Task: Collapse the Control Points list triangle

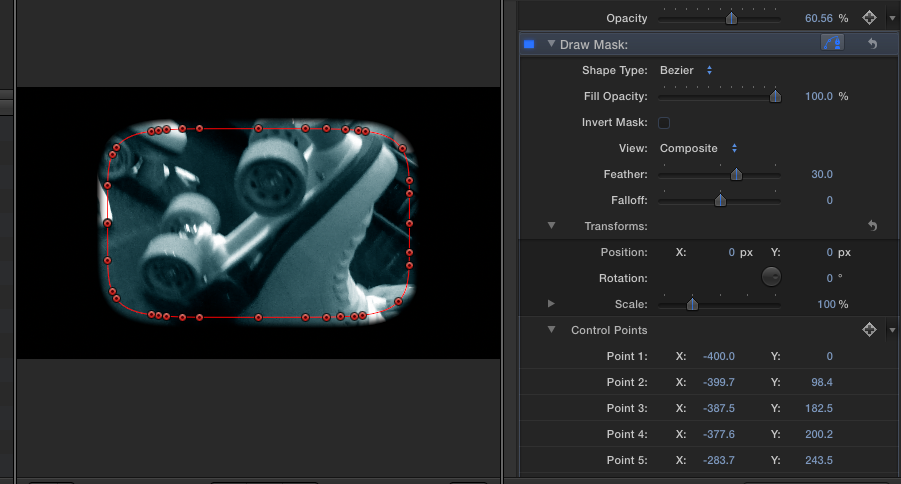Action: tap(551, 330)
